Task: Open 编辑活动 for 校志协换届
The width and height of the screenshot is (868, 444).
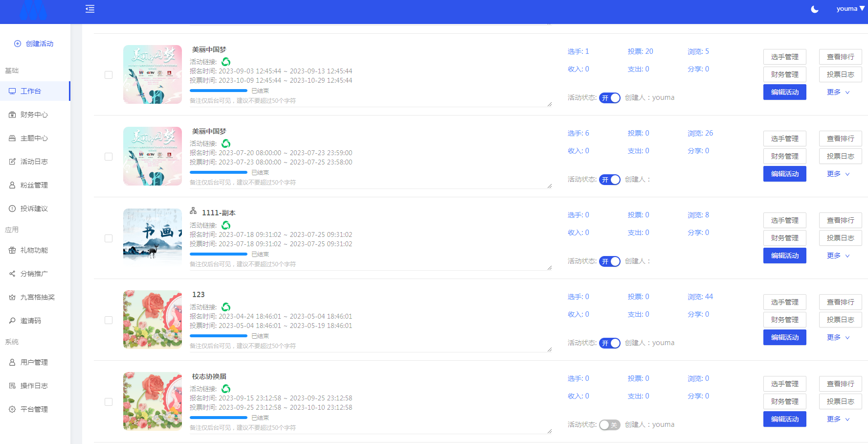Action: pos(784,419)
